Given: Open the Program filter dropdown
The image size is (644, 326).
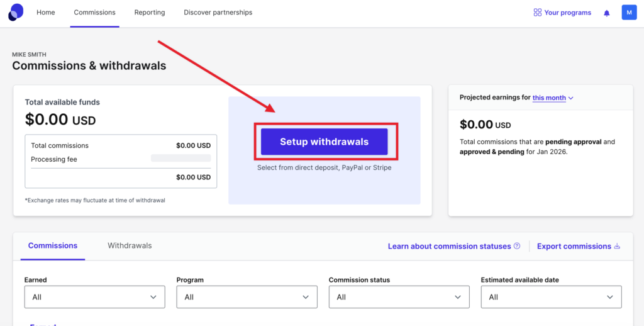Looking at the screenshot, I should click(x=247, y=297).
